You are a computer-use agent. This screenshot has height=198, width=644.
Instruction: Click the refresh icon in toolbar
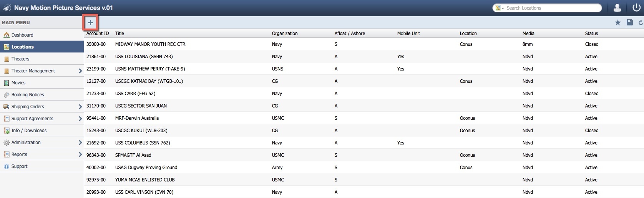coord(641,23)
